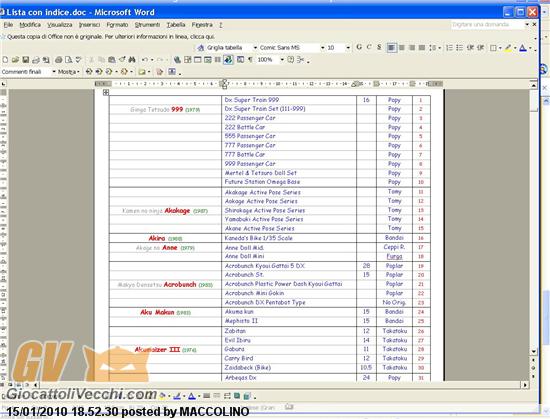
Task: Click the 'Digitare una domanda' help box
Action: coord(487,25)
